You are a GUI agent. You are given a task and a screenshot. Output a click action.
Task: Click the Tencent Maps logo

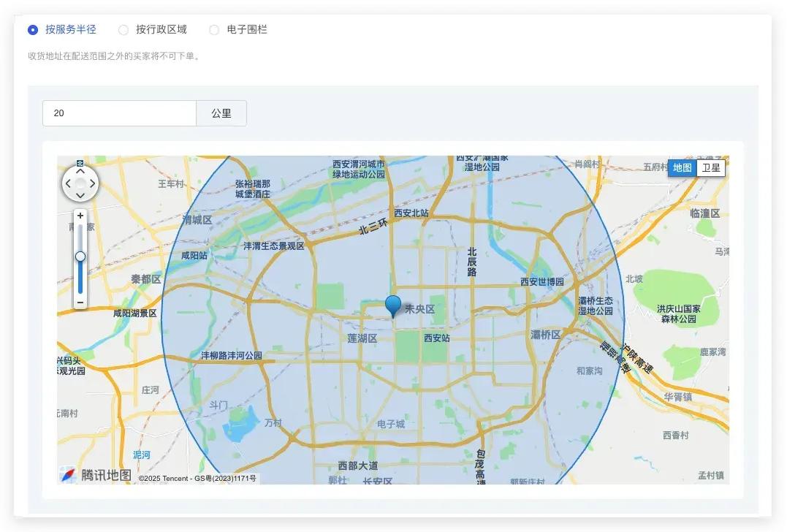(x=96, y=475)
